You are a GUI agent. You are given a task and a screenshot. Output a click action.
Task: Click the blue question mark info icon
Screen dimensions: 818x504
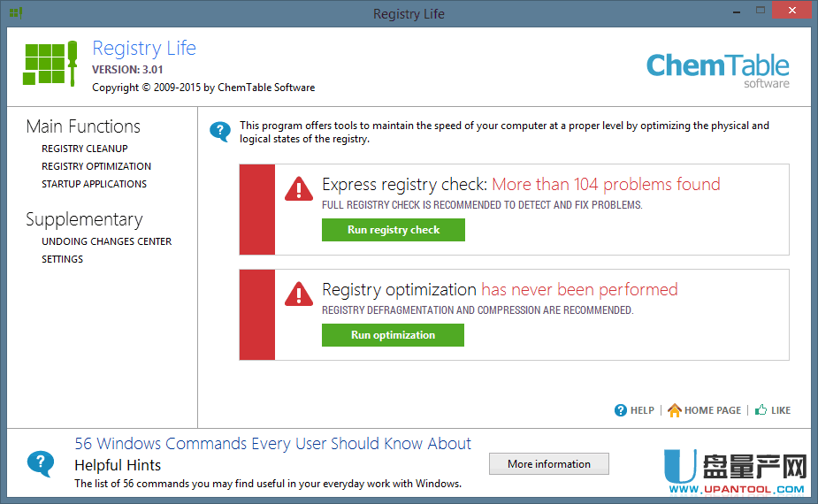(220, 132)
